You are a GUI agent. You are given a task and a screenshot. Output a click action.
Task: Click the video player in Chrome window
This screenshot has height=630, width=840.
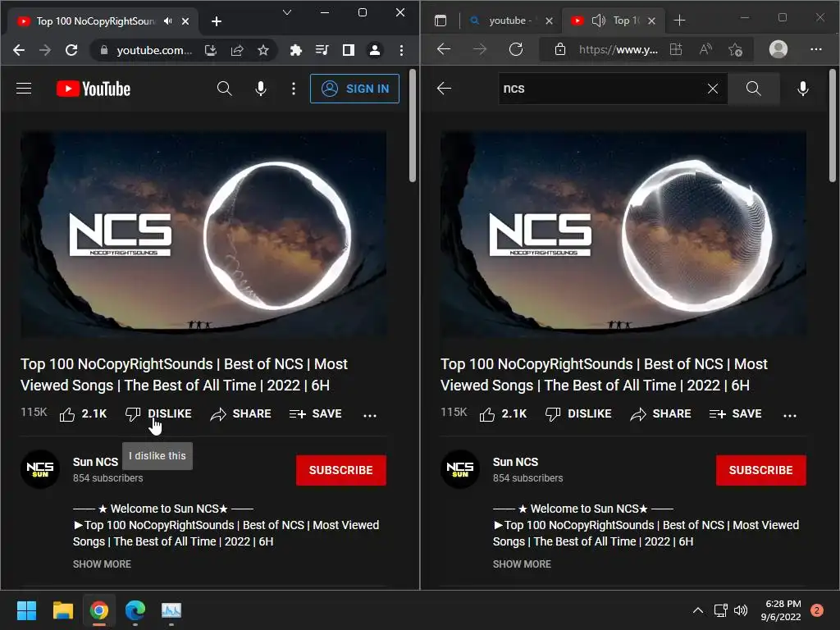tap(203, 235)
